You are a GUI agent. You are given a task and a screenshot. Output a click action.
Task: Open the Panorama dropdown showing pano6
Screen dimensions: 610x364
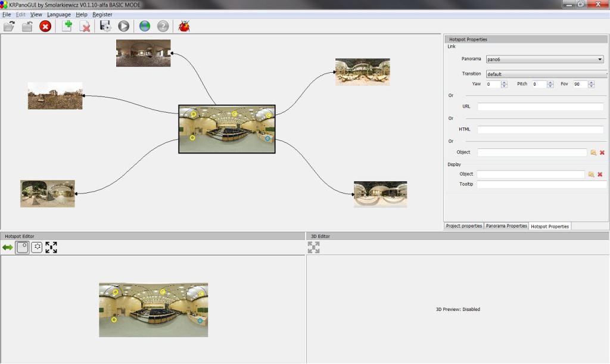[x=544, y=60]
